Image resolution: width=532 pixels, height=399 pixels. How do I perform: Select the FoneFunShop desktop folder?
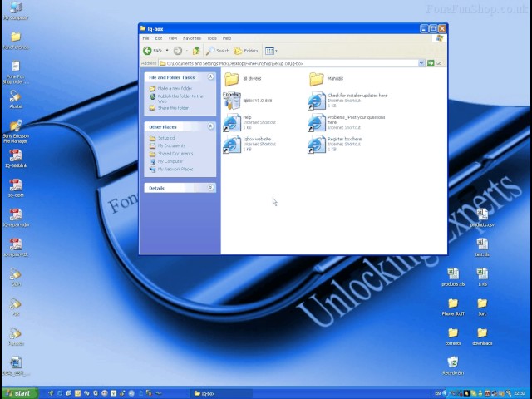coord(16,41)
